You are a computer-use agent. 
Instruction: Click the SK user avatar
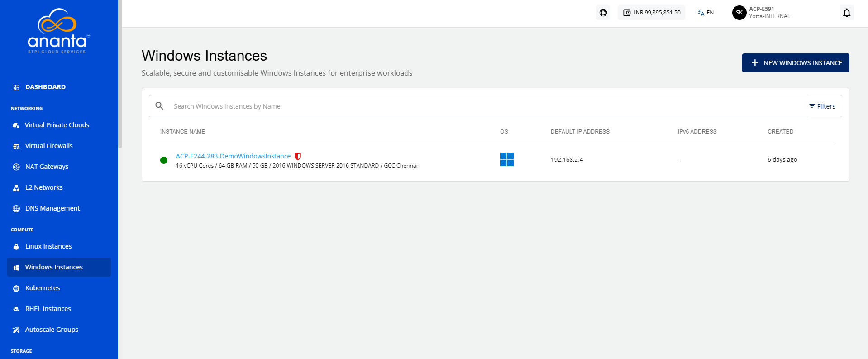(739, 13)
